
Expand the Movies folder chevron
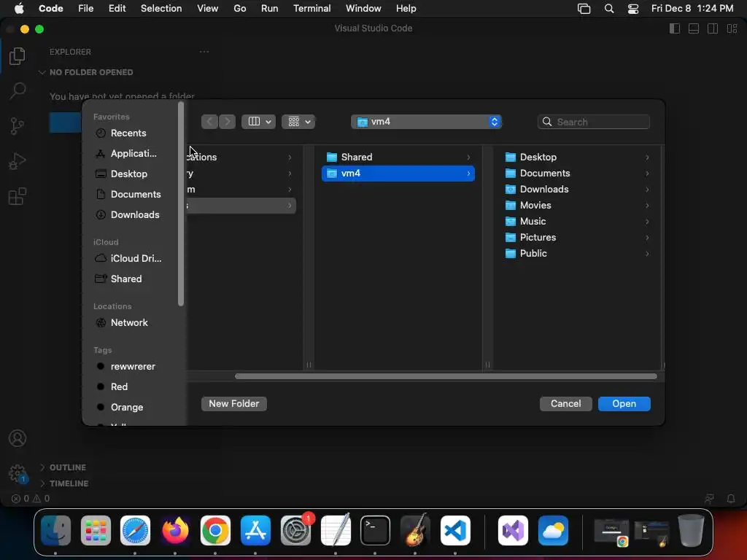(647, 205)
